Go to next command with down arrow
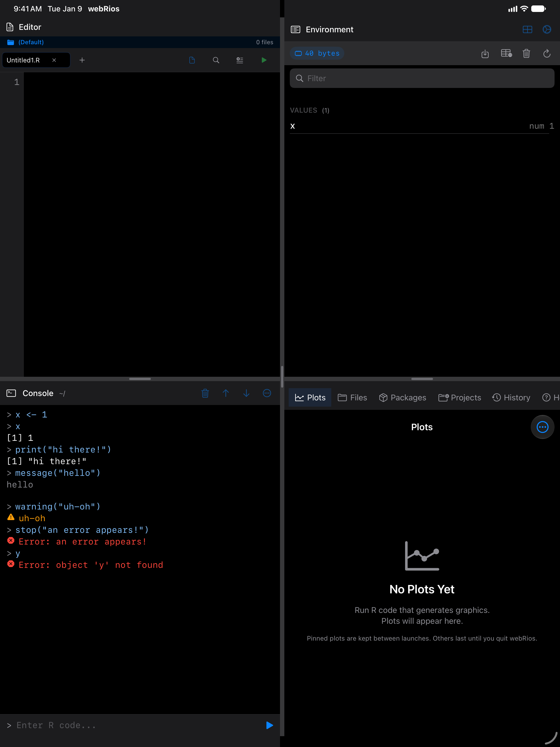 pyautogui.click(x=246, y=393)
